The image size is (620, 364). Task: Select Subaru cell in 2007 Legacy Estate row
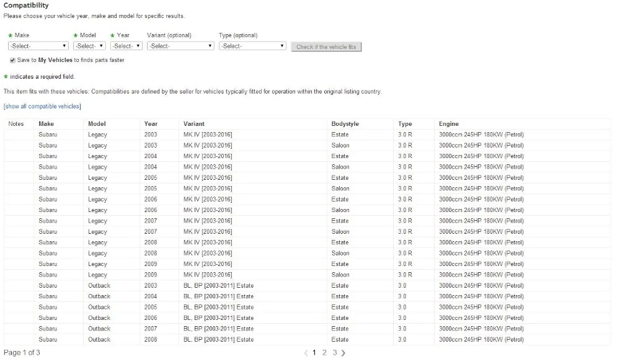tap(48, 221)
